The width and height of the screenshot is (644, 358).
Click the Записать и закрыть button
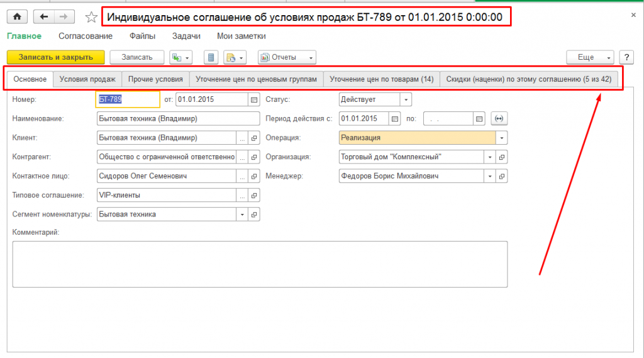(55, 57)
